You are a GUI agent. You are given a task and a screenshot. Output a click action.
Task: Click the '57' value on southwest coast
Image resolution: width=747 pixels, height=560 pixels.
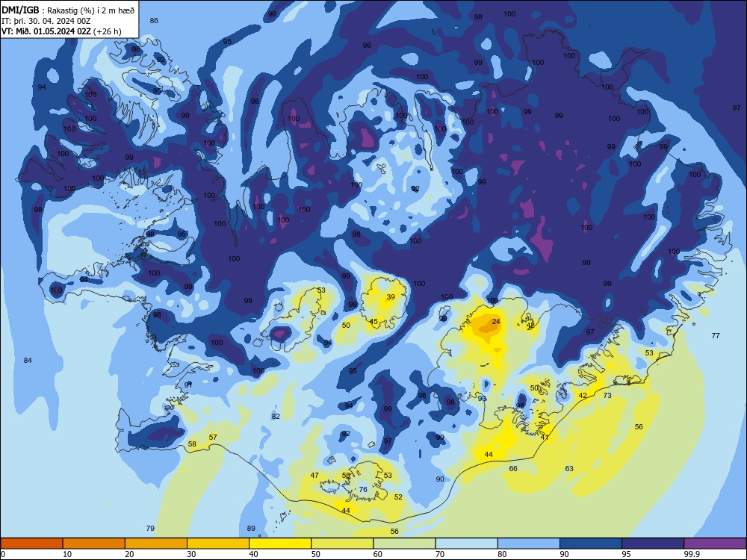[x=213, y=437]
